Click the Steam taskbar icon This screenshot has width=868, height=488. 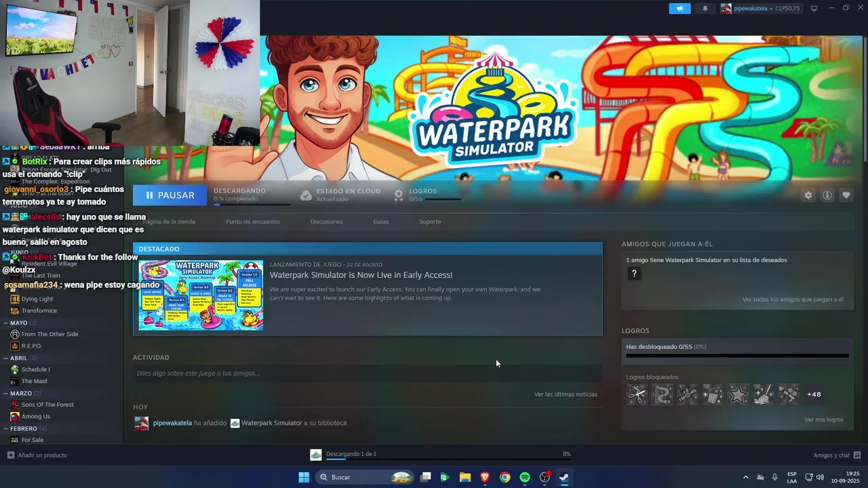pyautogui.click(x=564, y=477)
